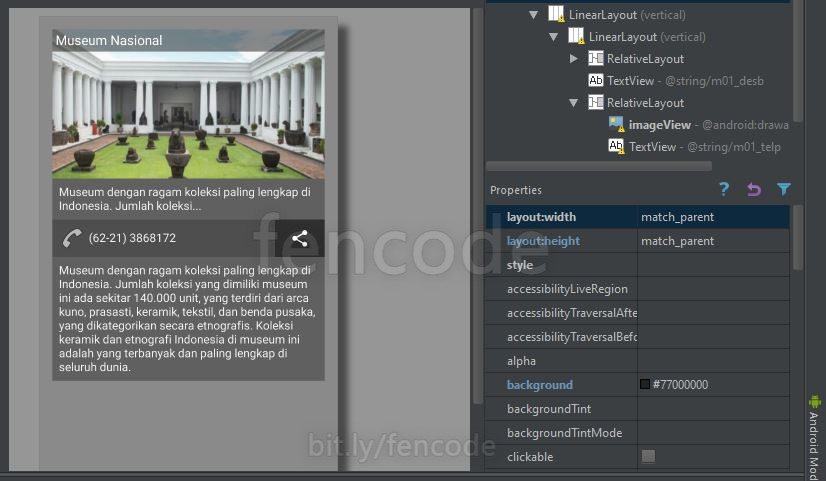This screenshot has width=826, height=481.
Task: Click phone icon in layout preview
Action: [x=72, y=238]
